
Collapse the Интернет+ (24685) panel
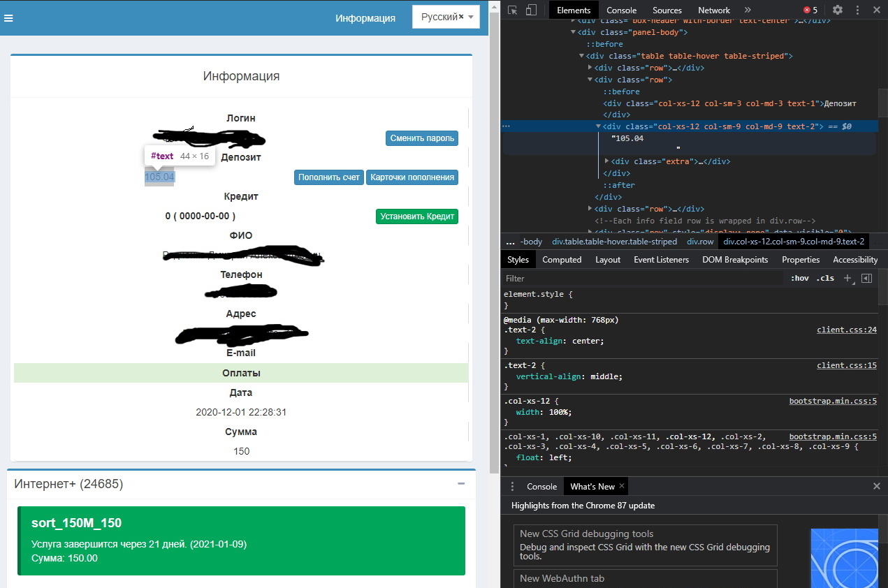461,483
